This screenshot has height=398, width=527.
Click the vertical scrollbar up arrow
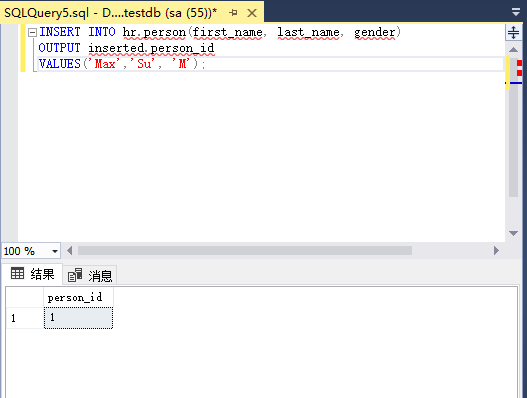pos(513,50)
